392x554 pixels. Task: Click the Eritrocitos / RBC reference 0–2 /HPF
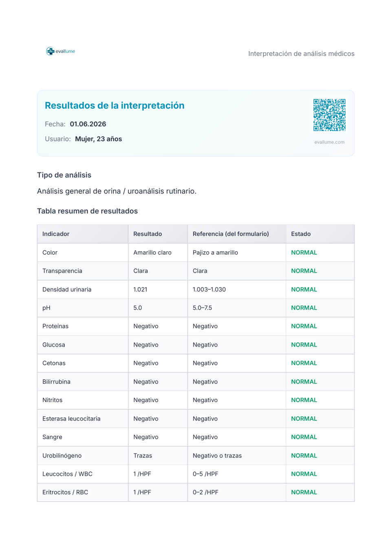pyautogui.click(x=205, y=492)
